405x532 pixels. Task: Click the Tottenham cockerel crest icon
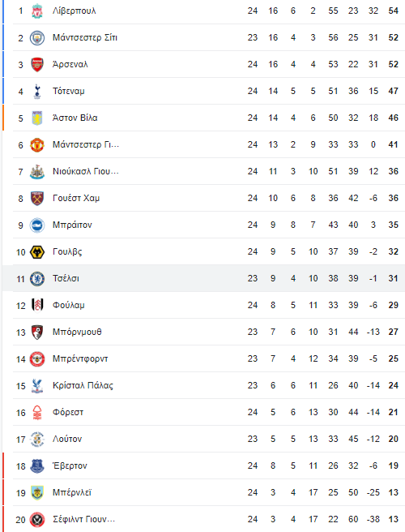coord(37,92)
